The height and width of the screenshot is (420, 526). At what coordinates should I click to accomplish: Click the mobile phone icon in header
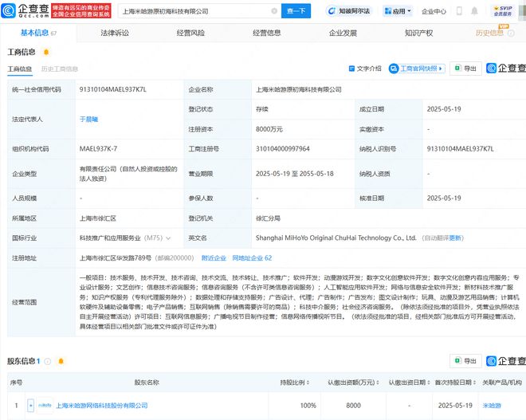(459, 11)
